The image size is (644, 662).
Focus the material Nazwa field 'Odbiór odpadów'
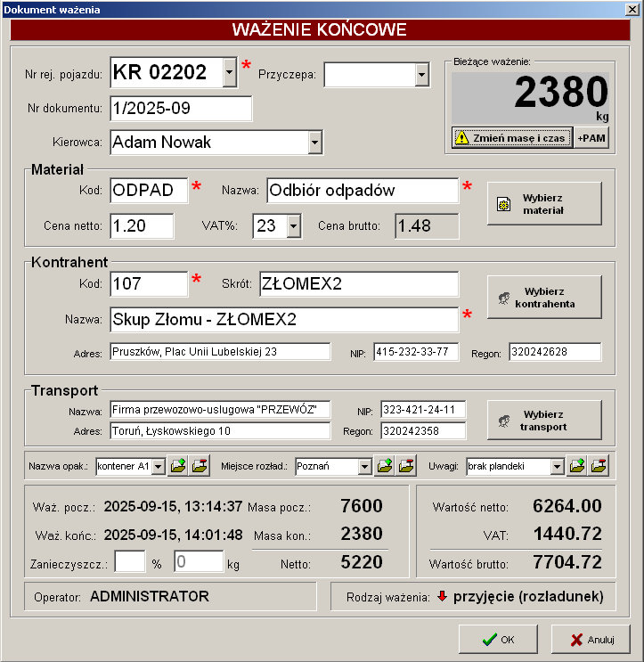(x=363, y=191)
